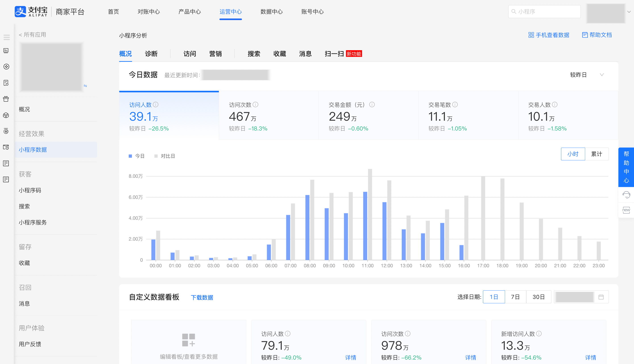Open 帮助文档 link
The image size is (634, 364).
click(x=597, y=35)
